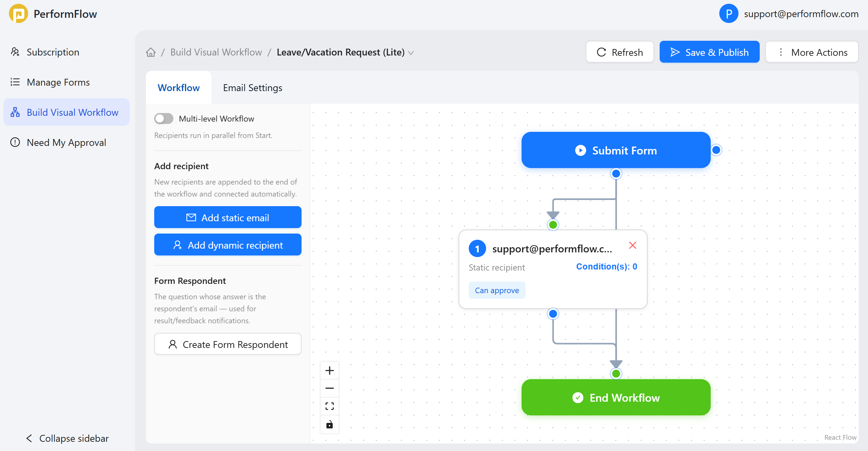This screenshot has height=451, width=868.
Task: Zoom out on the workflow canvas
Action: point(330,388)
